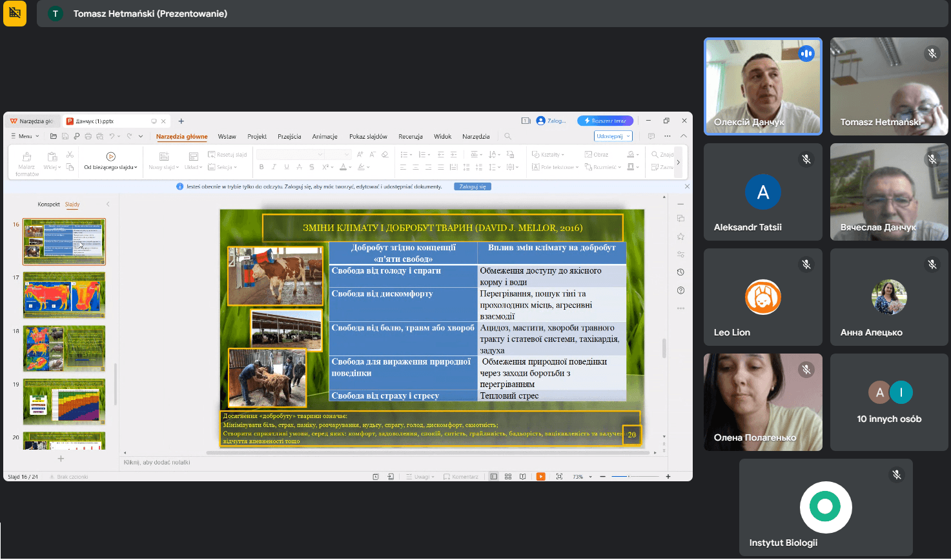
Task: Click the underline U icon
Action: click(287, 167)
